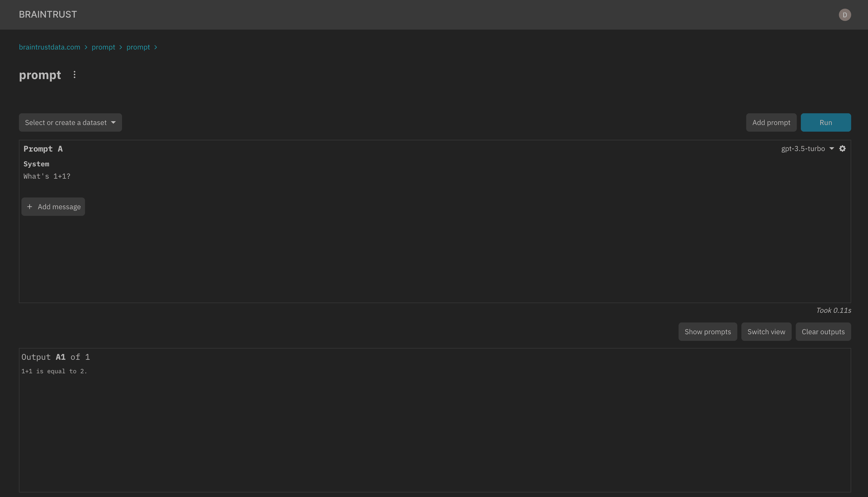Image resolution: width=868 pixels, height=497 pixels.
Task: Edit the "What's 1+1?" message text
Action: pyautogui.click(x=47, y=177)
